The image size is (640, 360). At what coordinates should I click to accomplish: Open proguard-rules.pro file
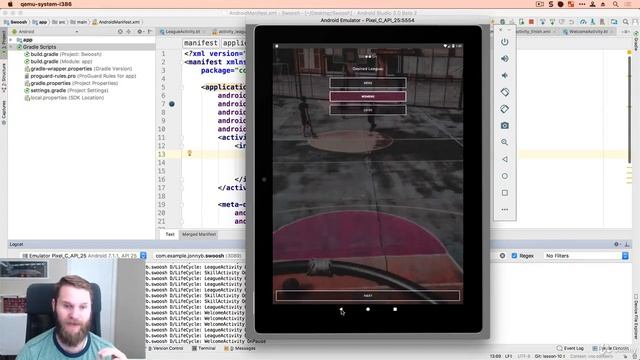tap(80, 76)
